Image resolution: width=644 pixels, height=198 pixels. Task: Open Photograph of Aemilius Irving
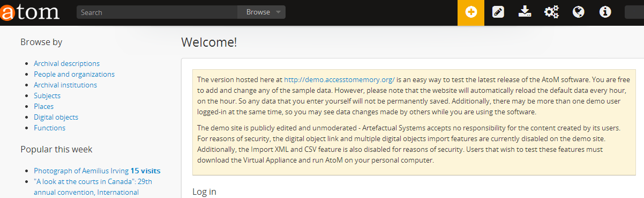point(81,171)
